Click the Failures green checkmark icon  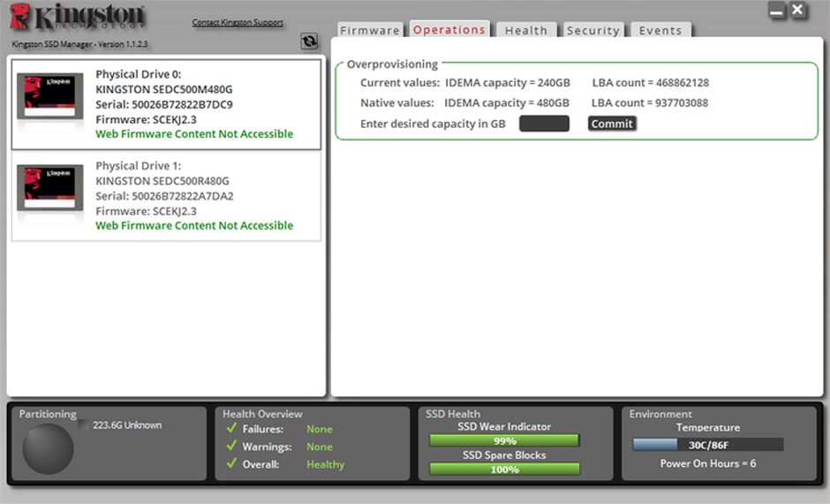point(231,428)
